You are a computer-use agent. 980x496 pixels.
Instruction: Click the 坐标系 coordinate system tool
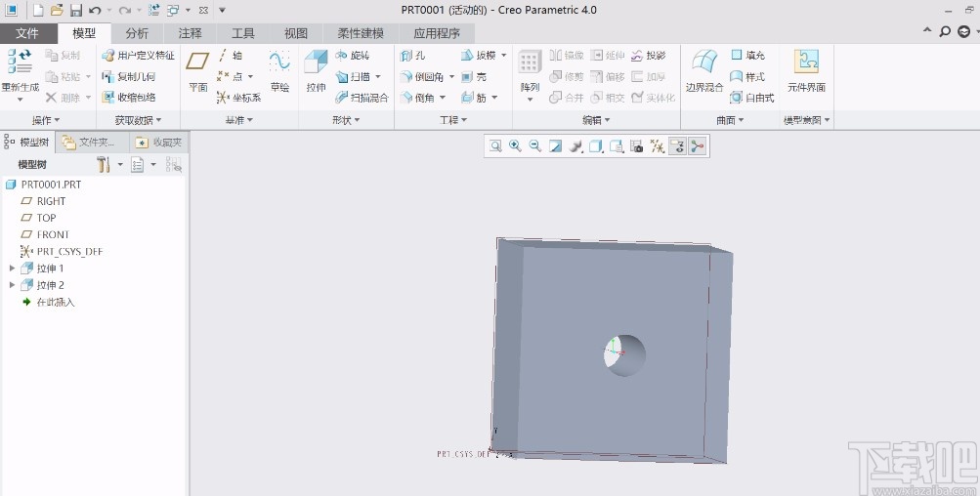tap(238, 98)
